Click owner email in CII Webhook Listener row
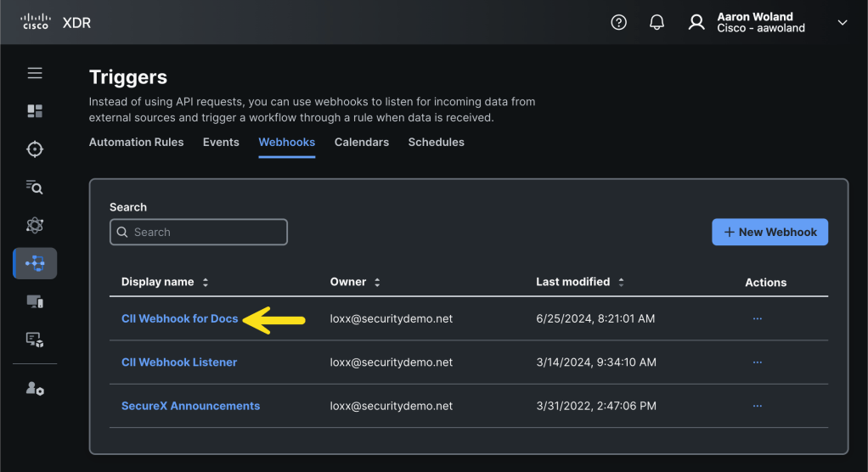This screenshot has height=472, width=868. tap(392, 362)
